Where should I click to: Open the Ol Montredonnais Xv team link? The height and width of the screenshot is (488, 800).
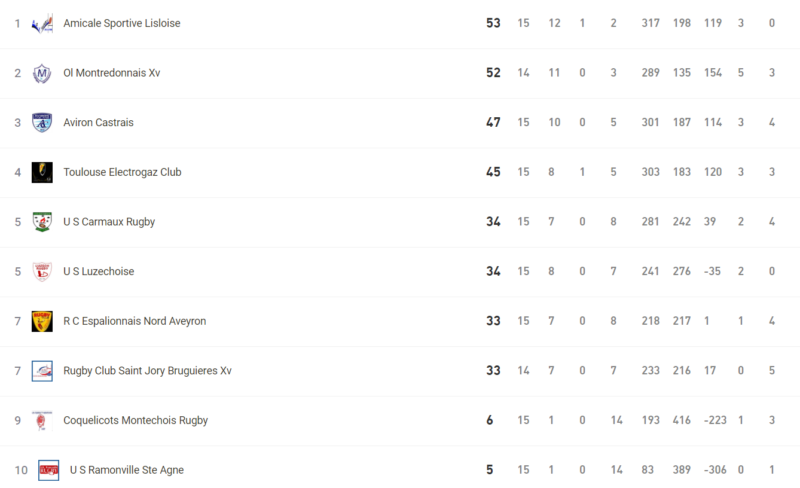pos(112,73)
